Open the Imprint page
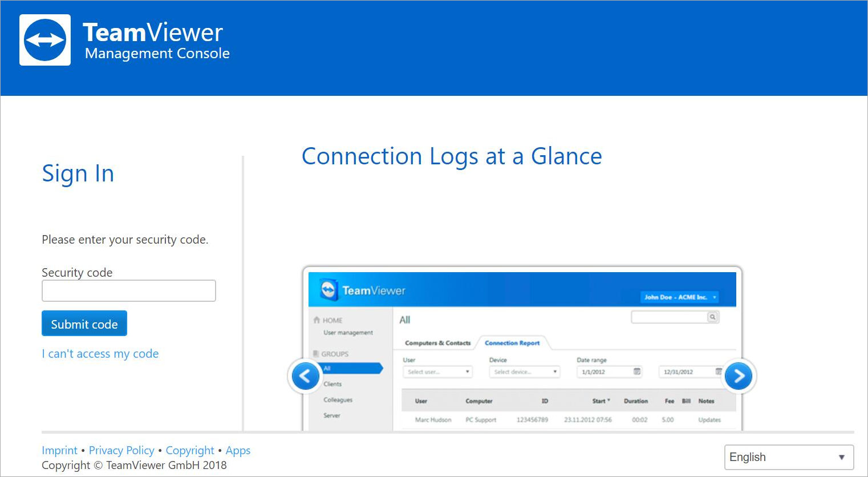868x477 pixels. tap(59, 450)
